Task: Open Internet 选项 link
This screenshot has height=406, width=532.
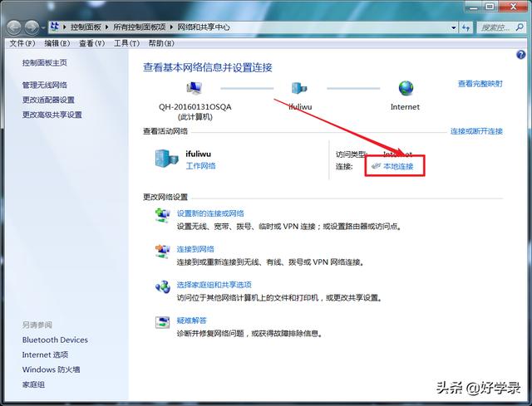Action: 45,355
